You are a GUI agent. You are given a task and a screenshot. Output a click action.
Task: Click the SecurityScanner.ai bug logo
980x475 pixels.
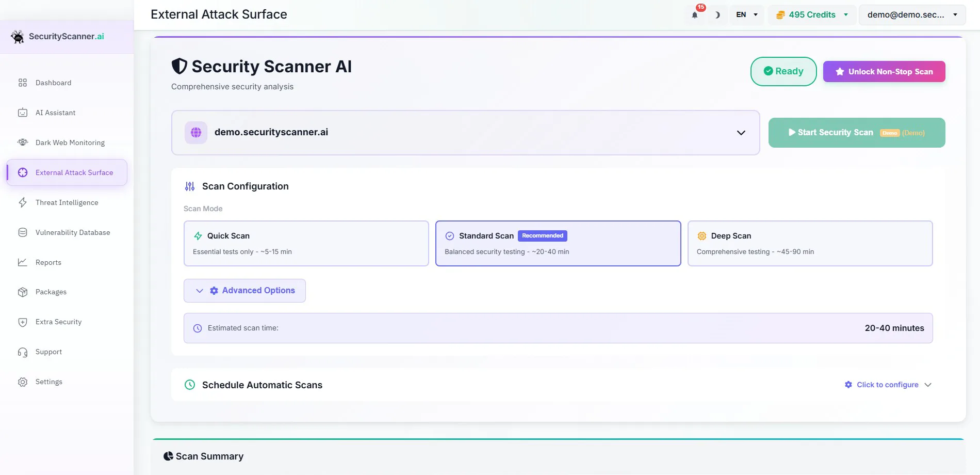18,37
